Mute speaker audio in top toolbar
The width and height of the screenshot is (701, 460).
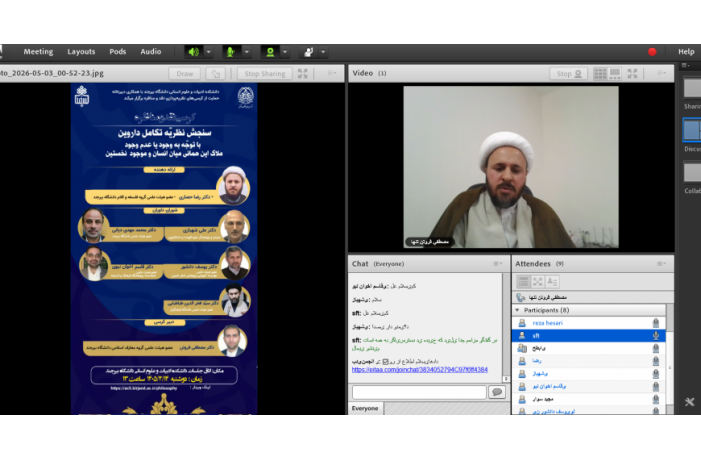point(194,52)
